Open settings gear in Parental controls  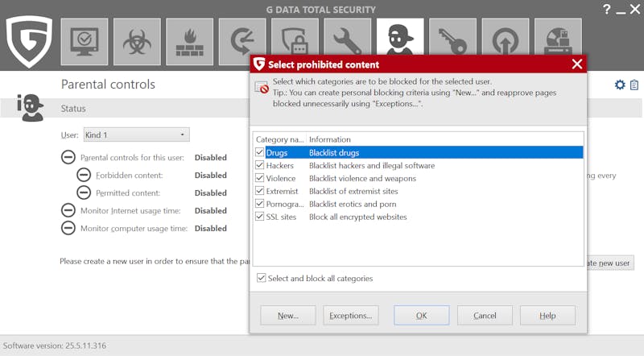620,85
